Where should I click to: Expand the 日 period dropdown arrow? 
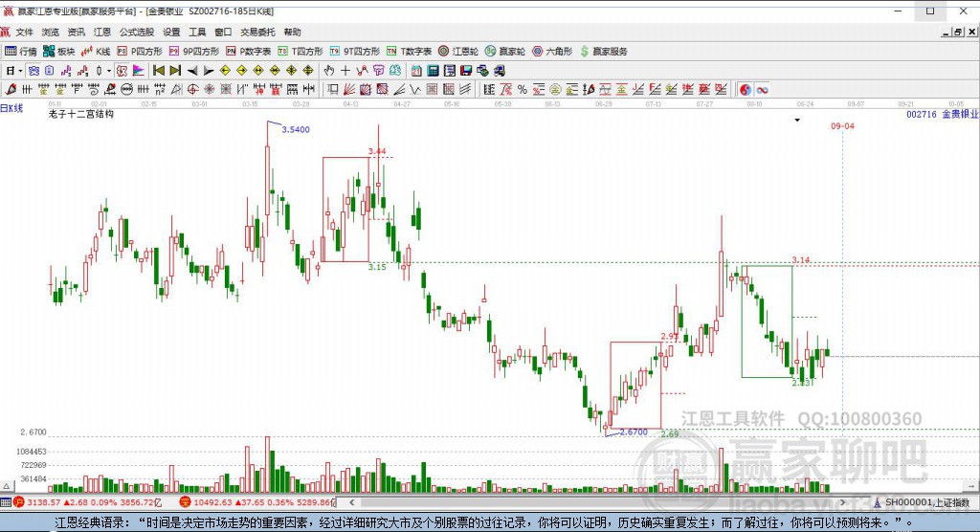(21, 71)
